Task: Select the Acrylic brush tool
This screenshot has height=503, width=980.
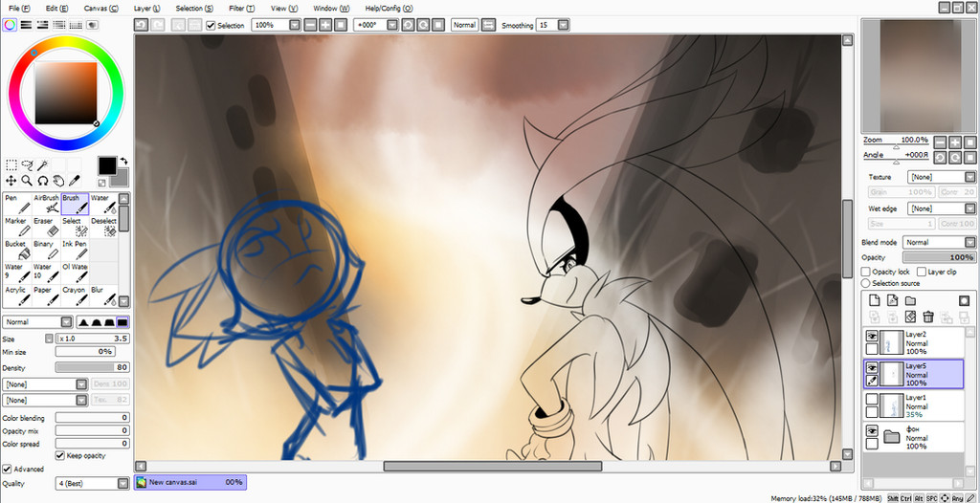Action: tap(17, 296)
